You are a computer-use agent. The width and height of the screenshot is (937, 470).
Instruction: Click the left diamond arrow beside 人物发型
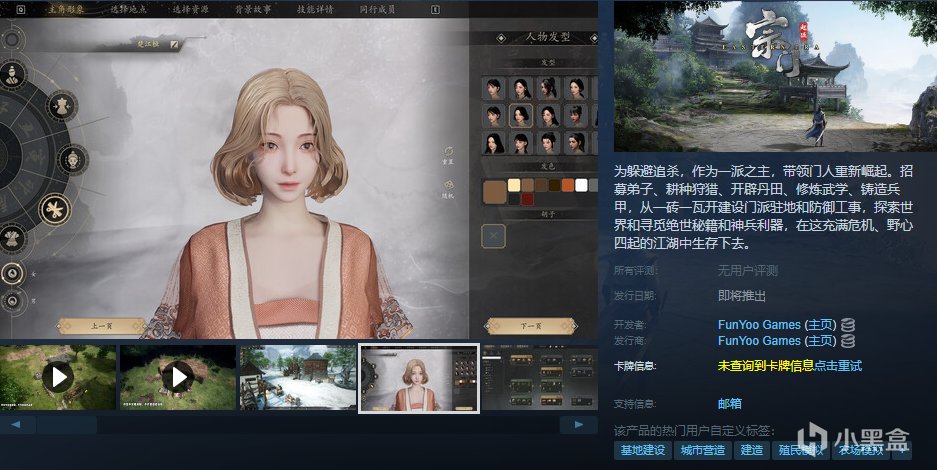click(x=501, y=38)
